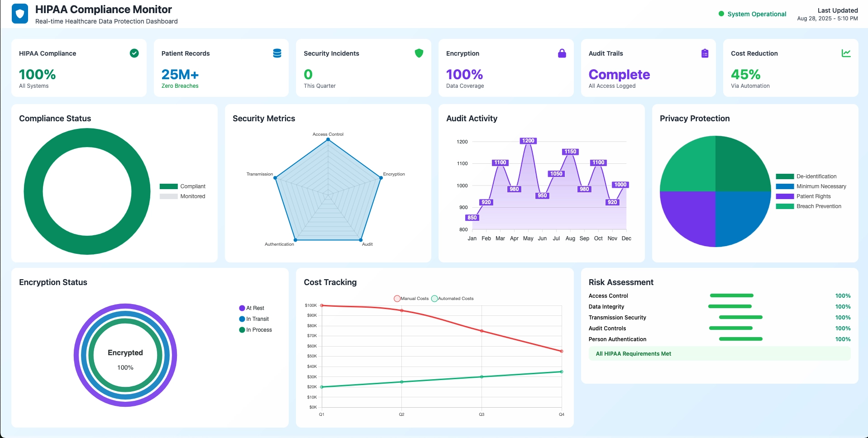The height and width of the screenshot is (438, 868).
Task: Select the database icon on Patient Records card
Action: [277, 53]
